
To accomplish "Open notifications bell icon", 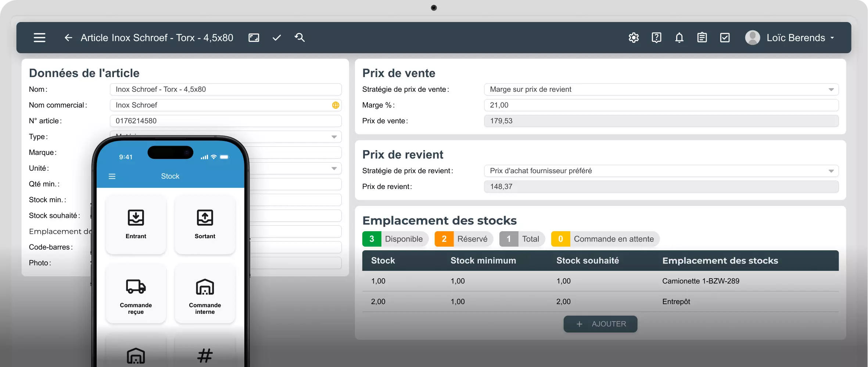I will (679, 38).
